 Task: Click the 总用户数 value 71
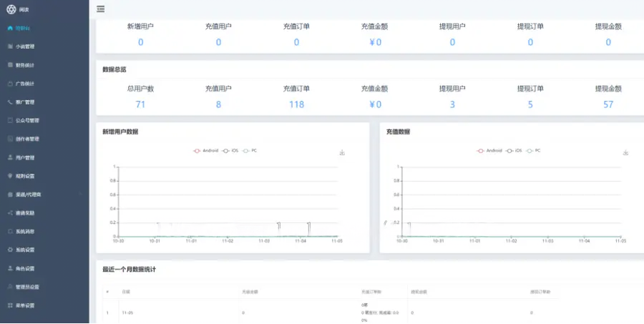click(x=140, y=104)
